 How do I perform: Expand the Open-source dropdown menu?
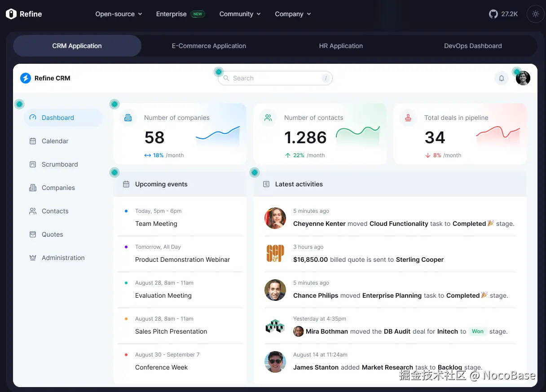point(119,14)
